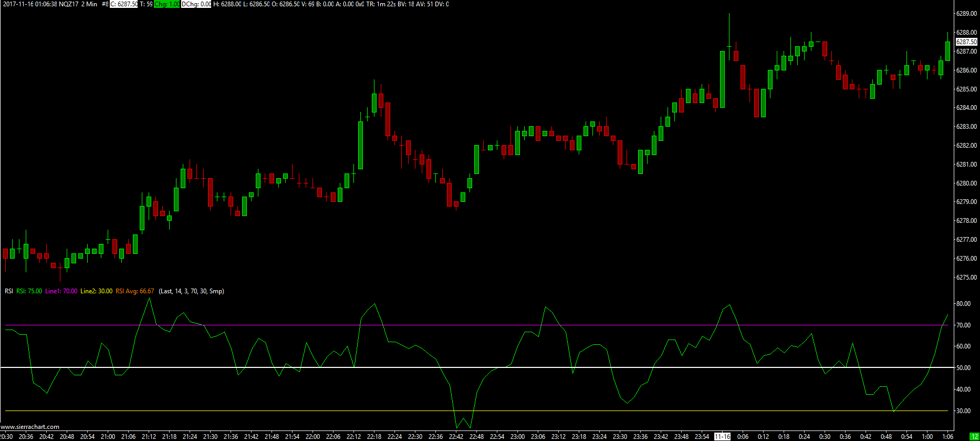Click the date-time 2017-11-16 01:06:38 header text
The image size is (980, 441).
tap(29, 4)
